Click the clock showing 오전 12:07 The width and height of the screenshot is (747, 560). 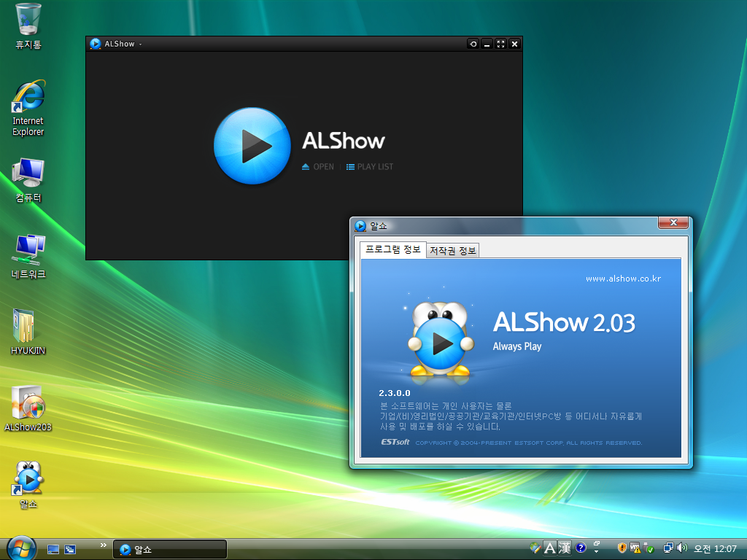coord(715,549)
